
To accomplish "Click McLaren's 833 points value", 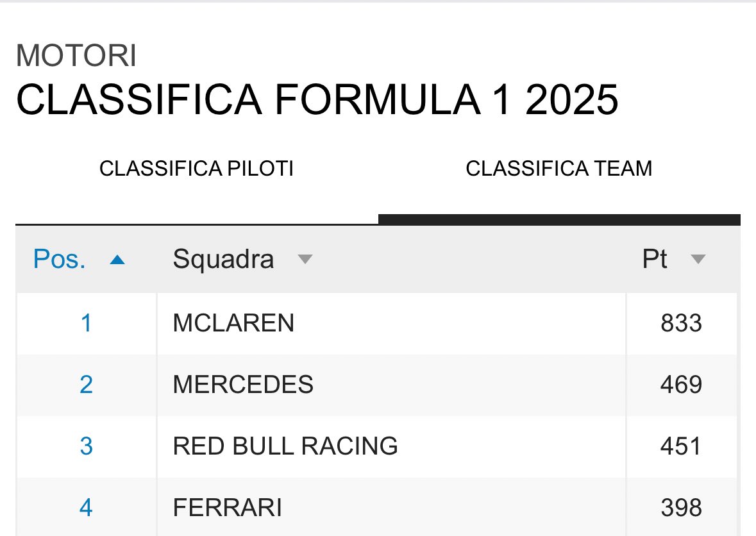I will tap(681, 323).
